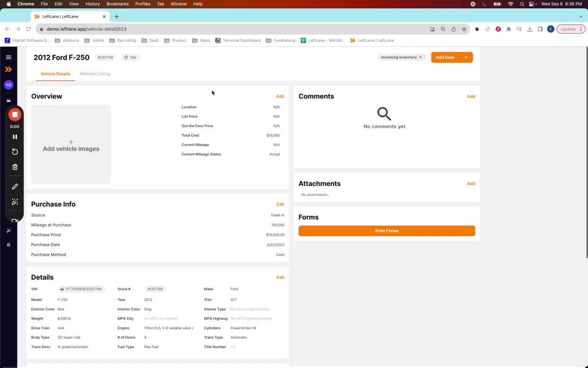Screen dimensions: 588x368
Task: Delete the recording with trash icon
Action: click(15, 167)
